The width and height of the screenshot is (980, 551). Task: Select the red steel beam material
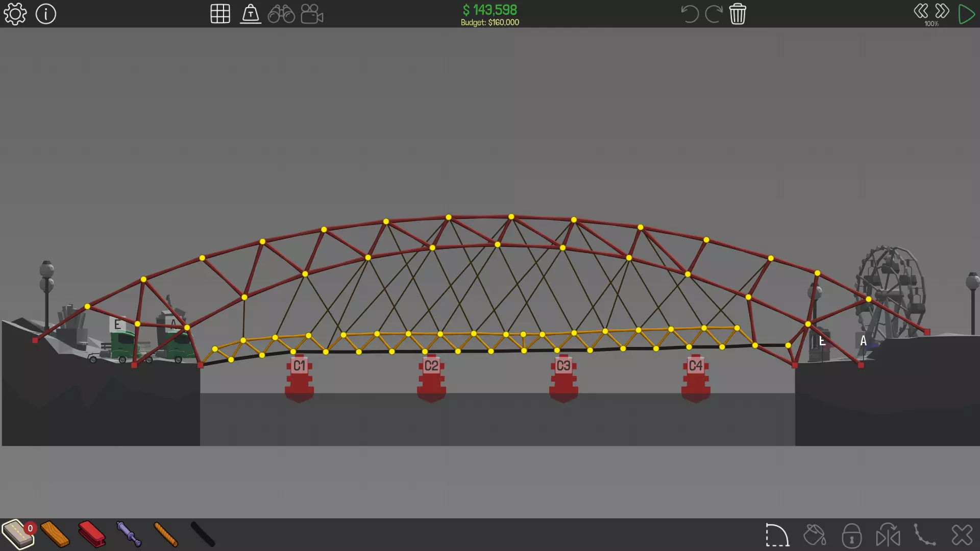coord(92,534)
